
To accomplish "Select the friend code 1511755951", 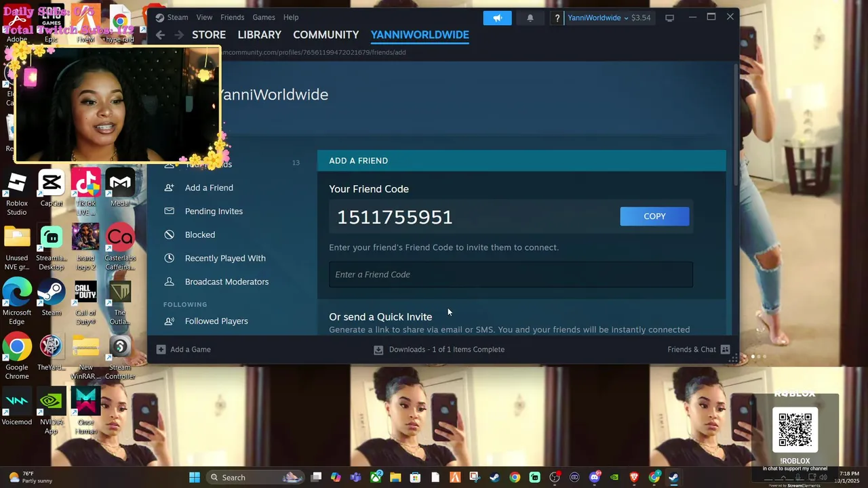I will coord(395,217).
